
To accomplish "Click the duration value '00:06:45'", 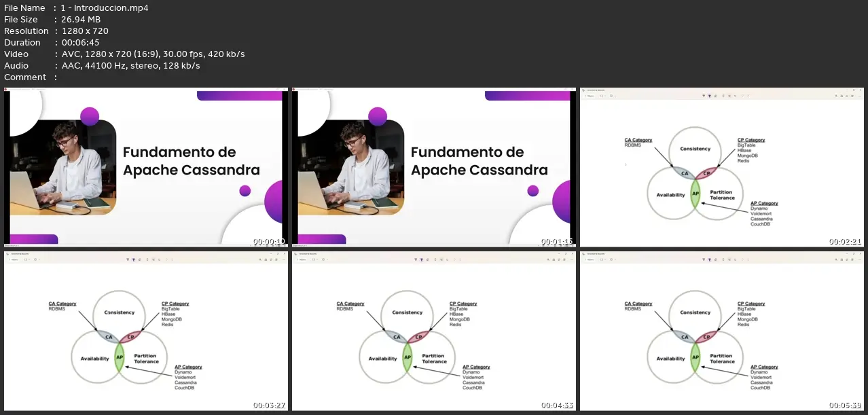I will 82,43.
